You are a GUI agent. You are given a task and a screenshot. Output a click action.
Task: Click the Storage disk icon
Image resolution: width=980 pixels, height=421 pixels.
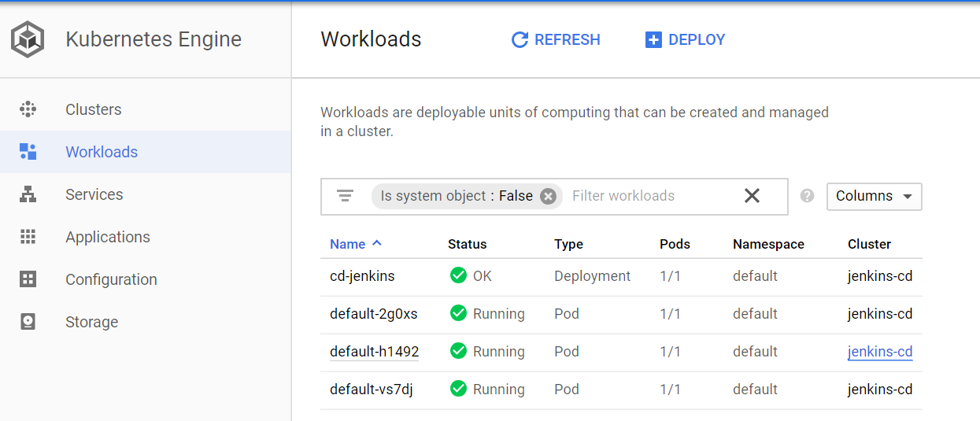pos(28,322)
